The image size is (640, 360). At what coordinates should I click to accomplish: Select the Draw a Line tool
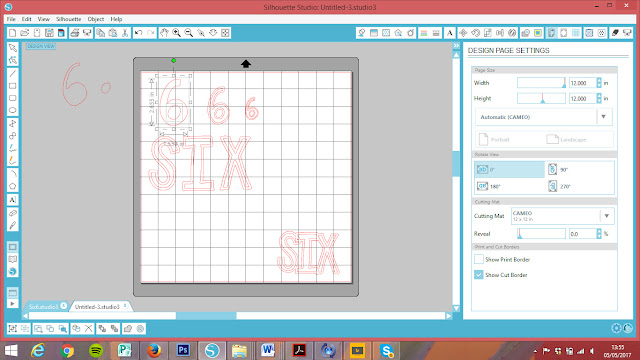(x=13, y=73)
